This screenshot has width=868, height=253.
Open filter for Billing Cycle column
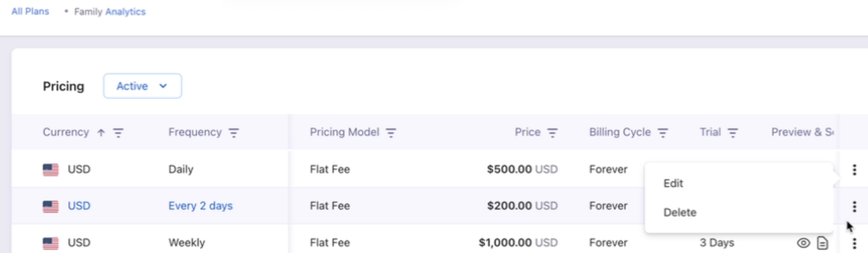coord(663,133)
